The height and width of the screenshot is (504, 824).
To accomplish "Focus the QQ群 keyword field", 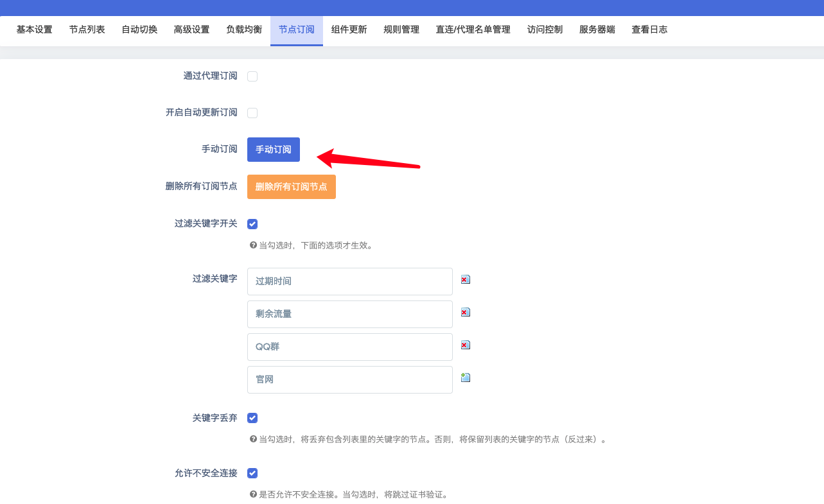I will [350, 347].
